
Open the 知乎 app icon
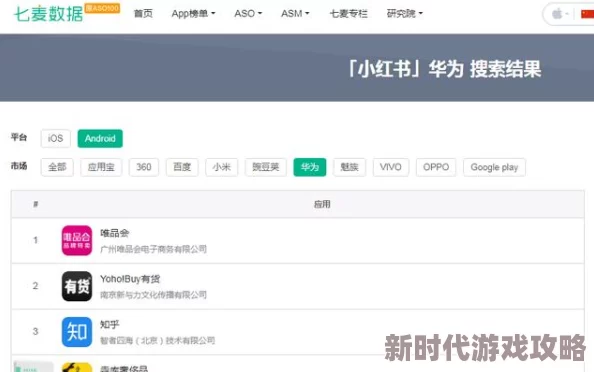click(x=77, y=332)
